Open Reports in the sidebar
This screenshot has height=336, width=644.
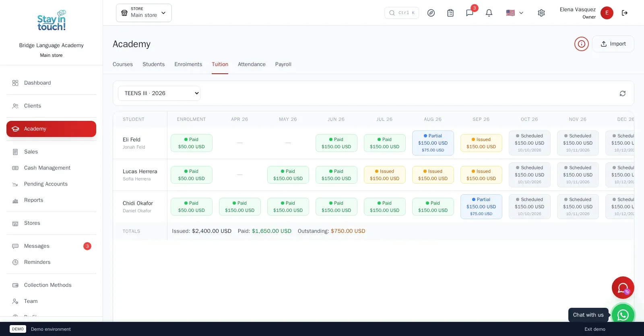[x=51, y=200]
